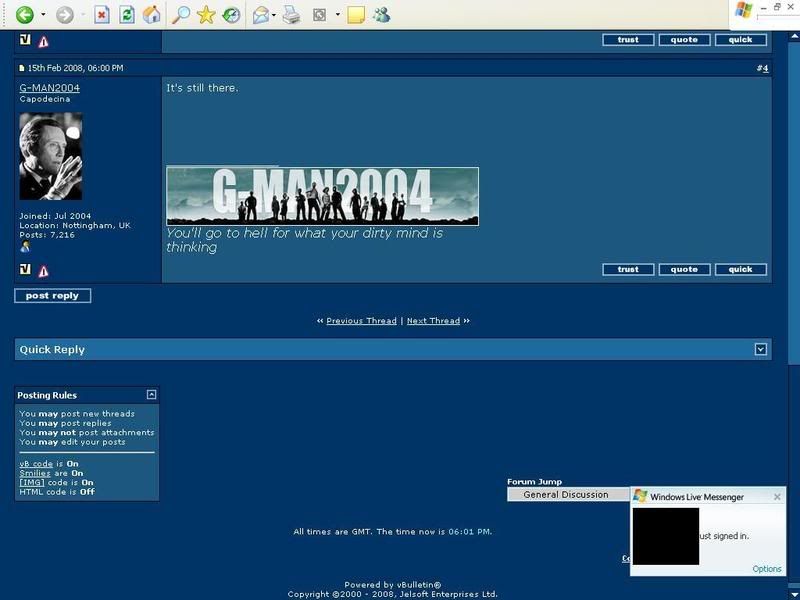Click the browser Back arrow button
The width and height of the screenshot is (800, 600).
[25, 15]
